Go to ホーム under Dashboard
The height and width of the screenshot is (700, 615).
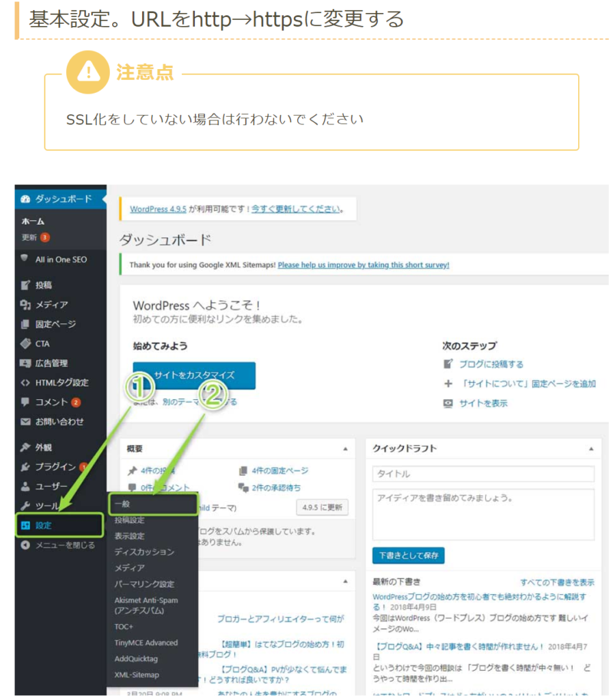click(33, 221)
